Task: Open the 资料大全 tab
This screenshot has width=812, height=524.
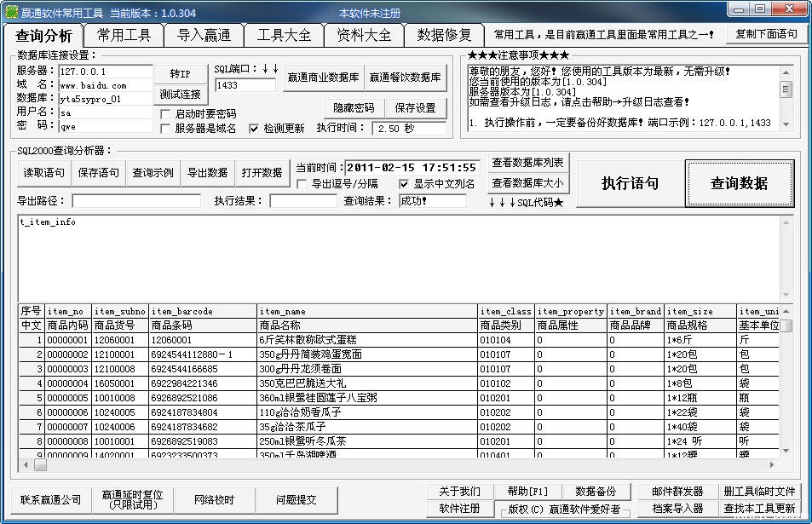Action: pos(364,35)
